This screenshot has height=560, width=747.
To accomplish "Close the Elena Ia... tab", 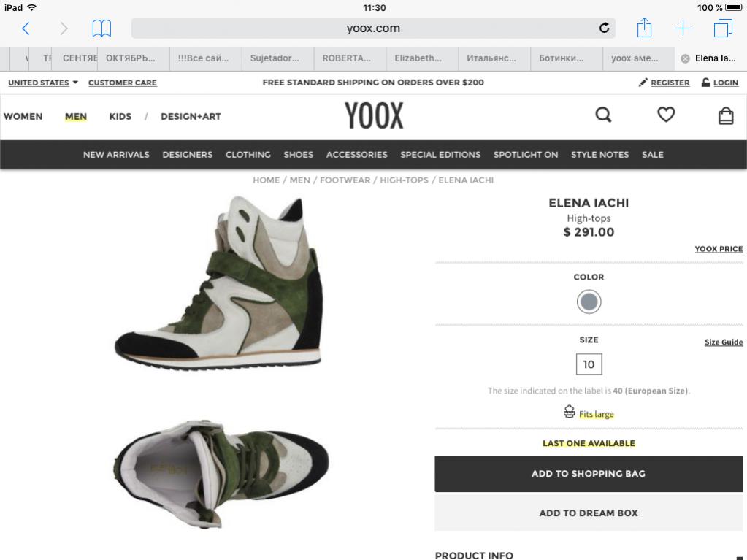I will pyautogui.click(x=685, y=58).
